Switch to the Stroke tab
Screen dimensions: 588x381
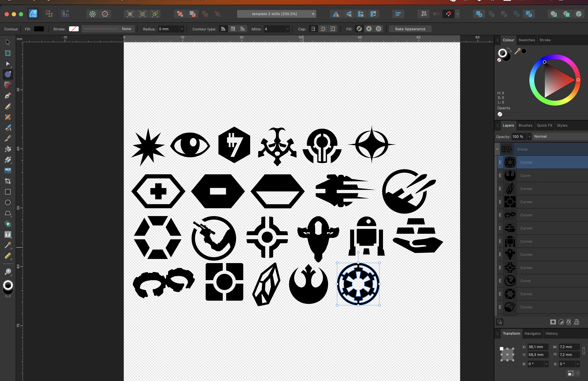coord(545,40)
